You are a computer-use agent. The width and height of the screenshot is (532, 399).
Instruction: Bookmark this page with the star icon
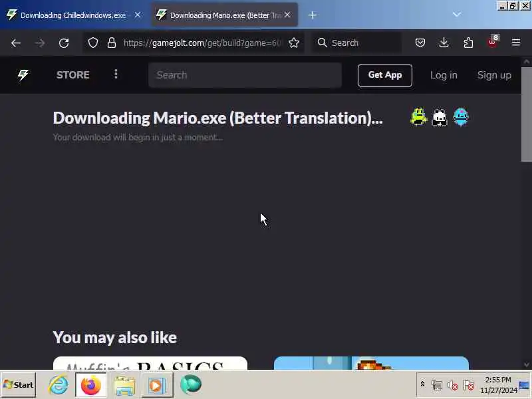[294, 43]
